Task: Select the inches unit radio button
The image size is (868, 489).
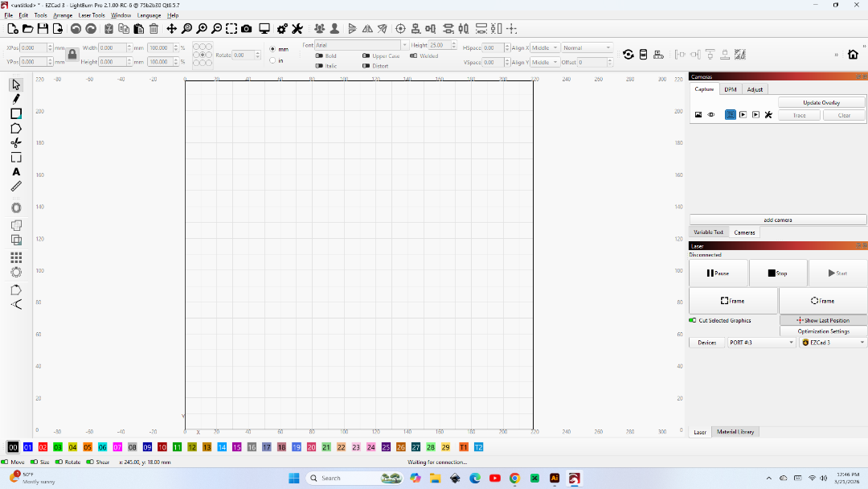Action: point(272,60)
